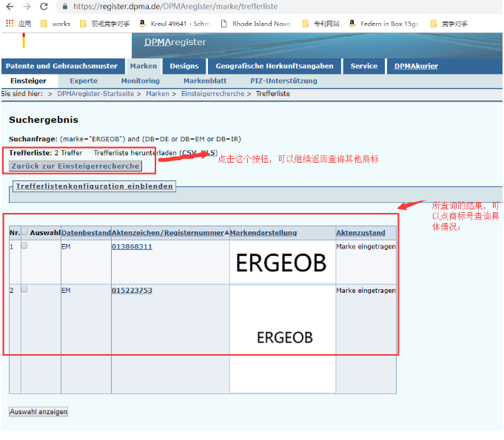Image resolution: width=504 pixels, height=440 pixels.
Task: Check the checkbox for row 2
Action: tap(24, 289)
